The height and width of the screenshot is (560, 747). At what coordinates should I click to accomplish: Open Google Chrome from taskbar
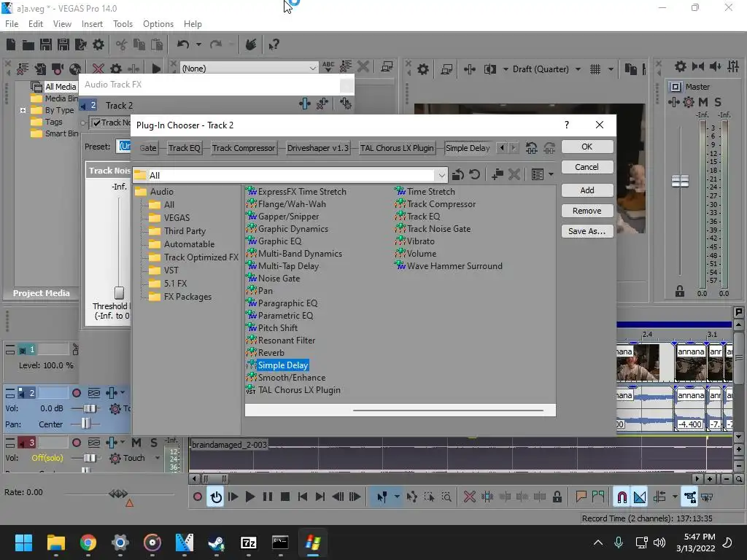[88, 542]
